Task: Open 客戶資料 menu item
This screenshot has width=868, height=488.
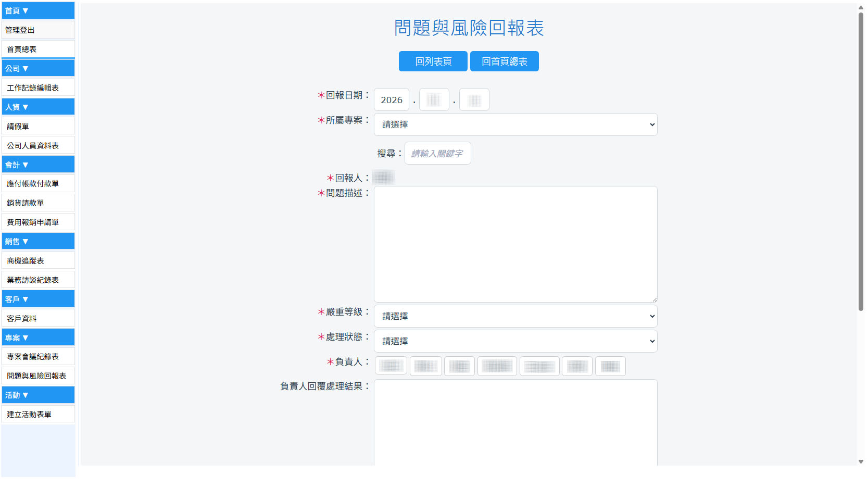Action: 38,318
